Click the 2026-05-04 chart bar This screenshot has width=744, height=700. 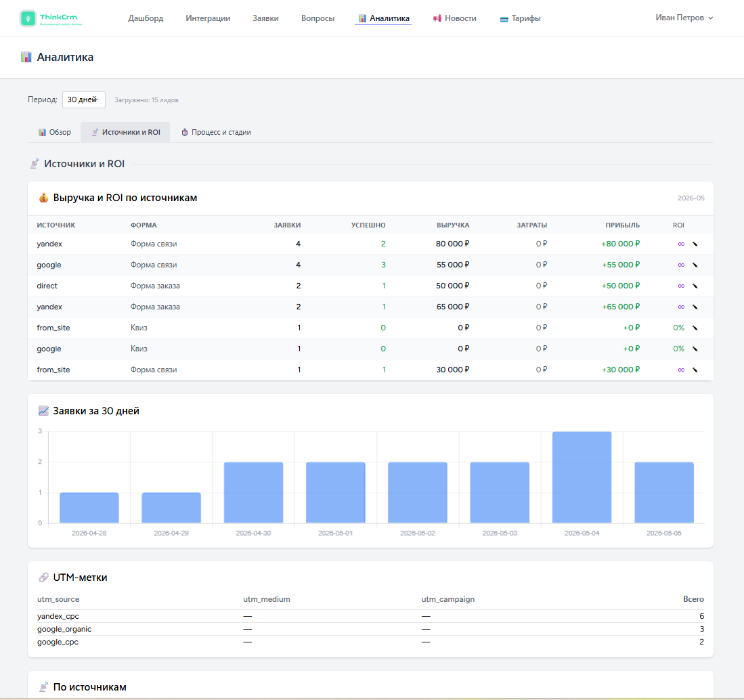point(582,477)
